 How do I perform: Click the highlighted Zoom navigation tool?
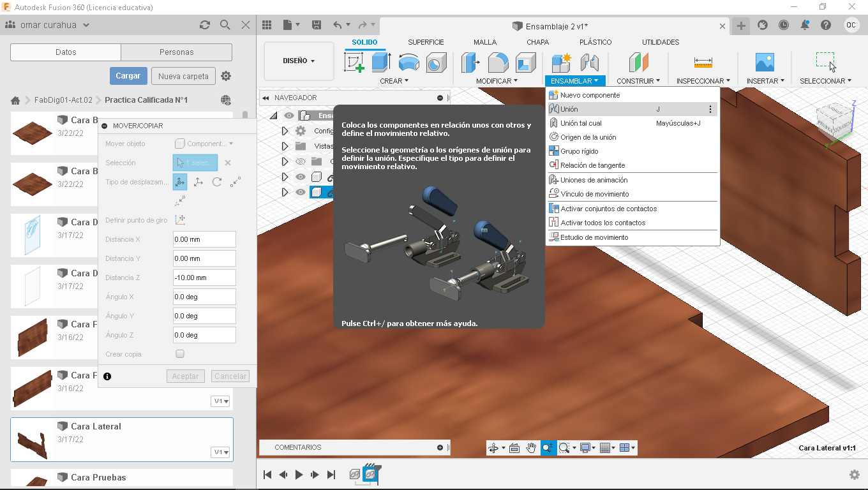[548, 448]
